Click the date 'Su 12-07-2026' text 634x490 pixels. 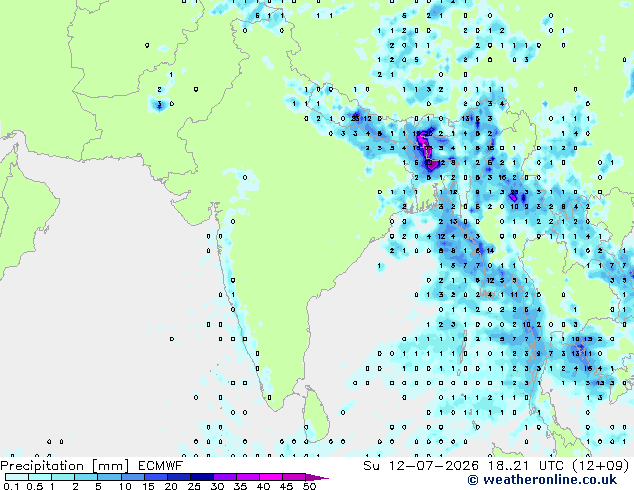[x=421, y=466]
